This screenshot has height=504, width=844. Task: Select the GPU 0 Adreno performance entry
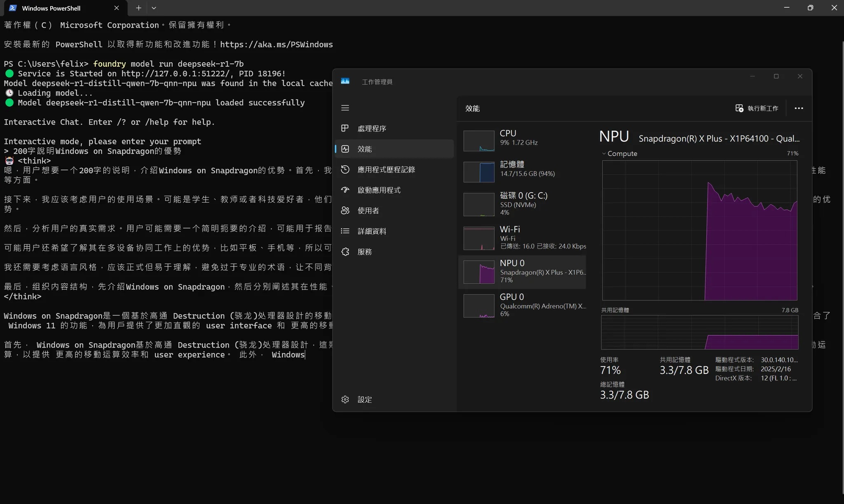tap(522, 305)
